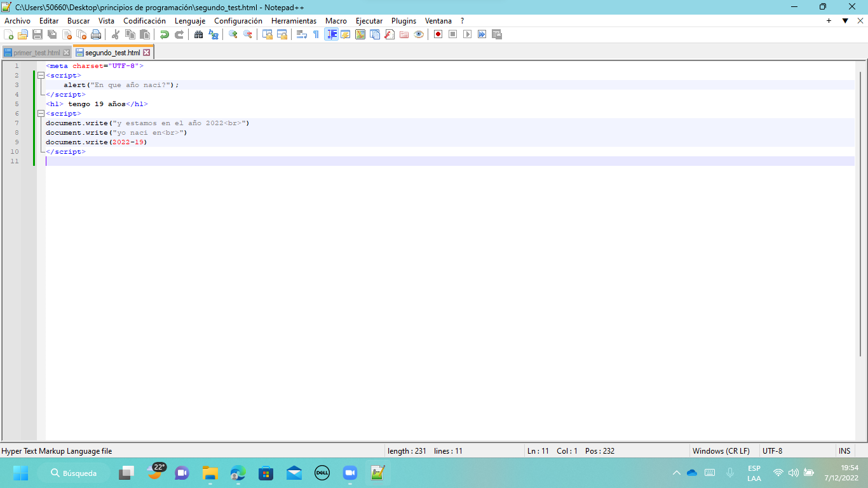Print the document via toolbar icon
The image size is (868, 488).
point(96,34)
